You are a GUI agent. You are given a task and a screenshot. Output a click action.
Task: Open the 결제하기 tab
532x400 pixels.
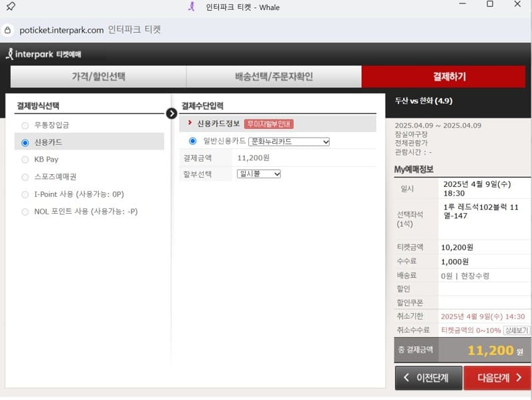[443, 76]
